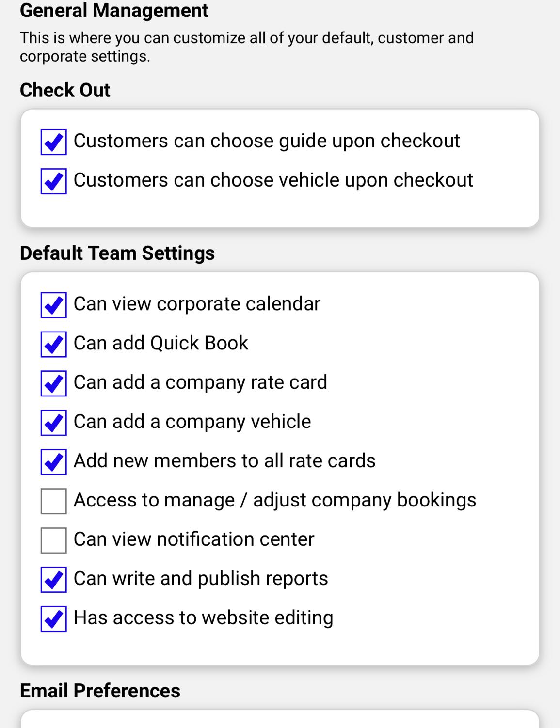Disable the Can write and publish reports checkbox
The height and width of the screenshot is (728, 560).
tap(53, 580)
